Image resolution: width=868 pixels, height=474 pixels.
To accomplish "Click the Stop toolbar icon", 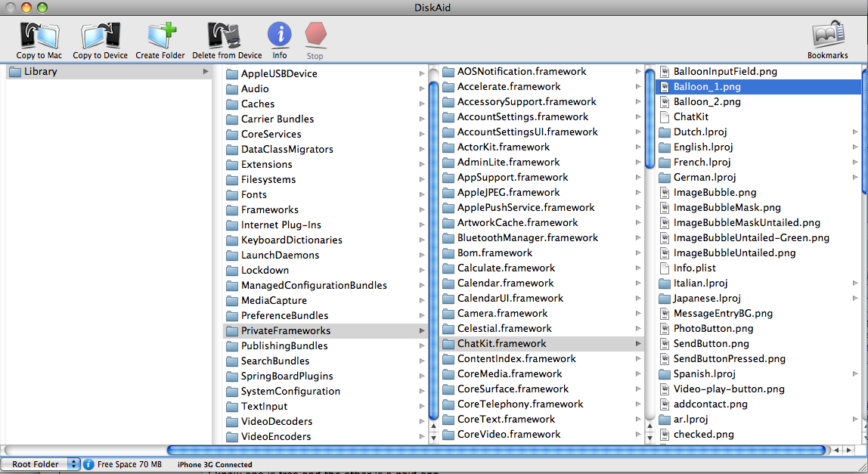I will 315,34.
